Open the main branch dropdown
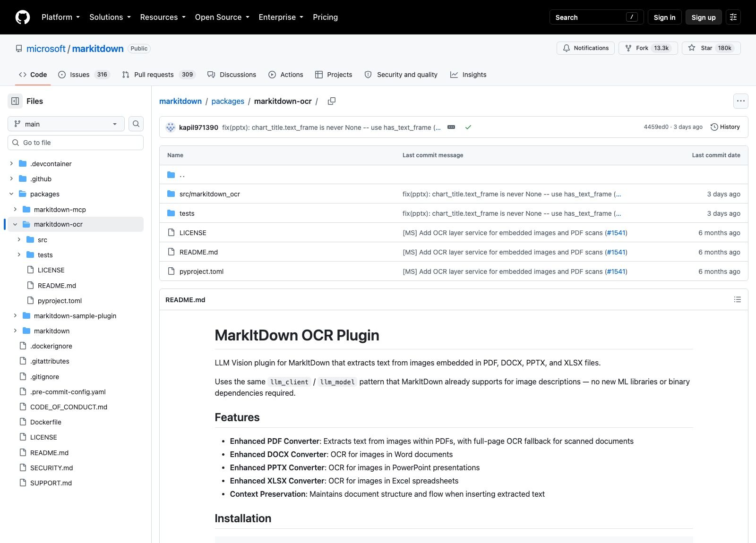This screenshot has width=756, height=543. pyautogui.click(x=66, y=124)
